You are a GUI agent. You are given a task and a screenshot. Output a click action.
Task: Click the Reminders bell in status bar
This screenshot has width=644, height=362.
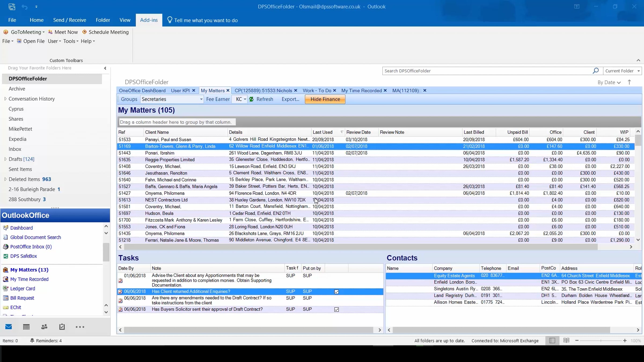pos(32,341)
